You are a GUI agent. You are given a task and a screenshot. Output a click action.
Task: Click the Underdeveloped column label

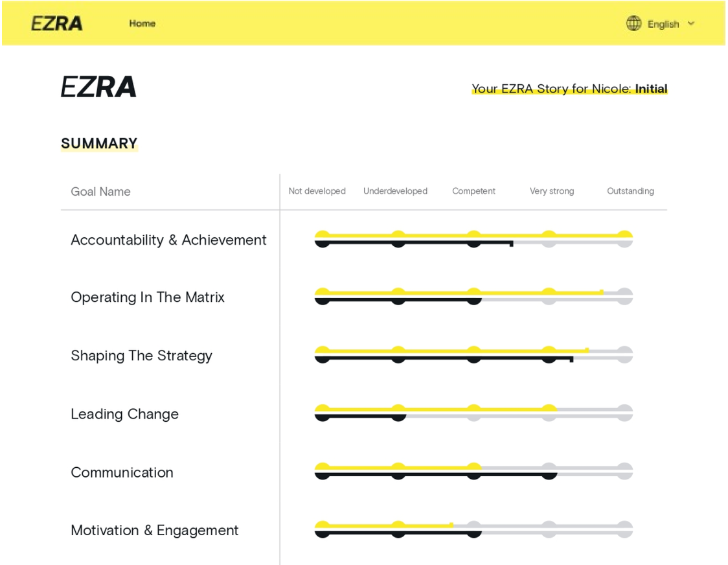395,191
